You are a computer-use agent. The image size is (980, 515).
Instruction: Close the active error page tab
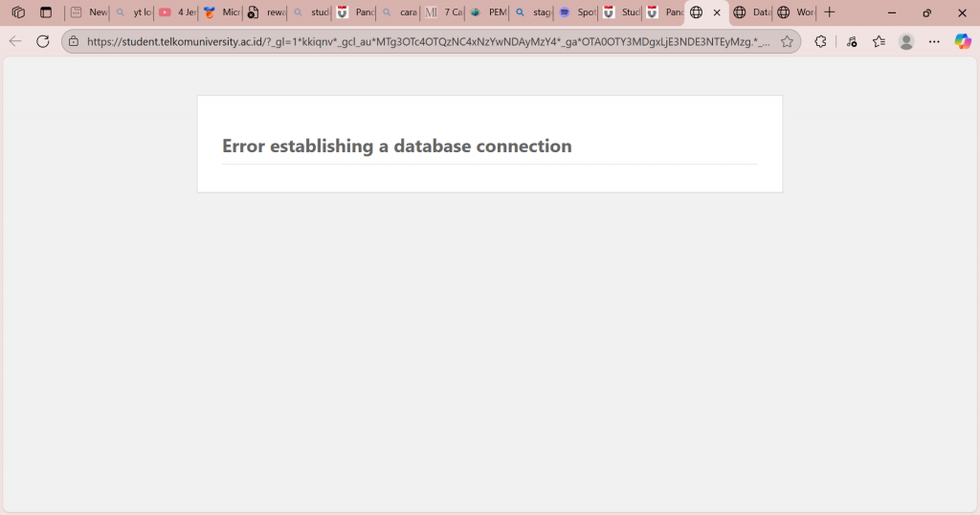point(717,12)
